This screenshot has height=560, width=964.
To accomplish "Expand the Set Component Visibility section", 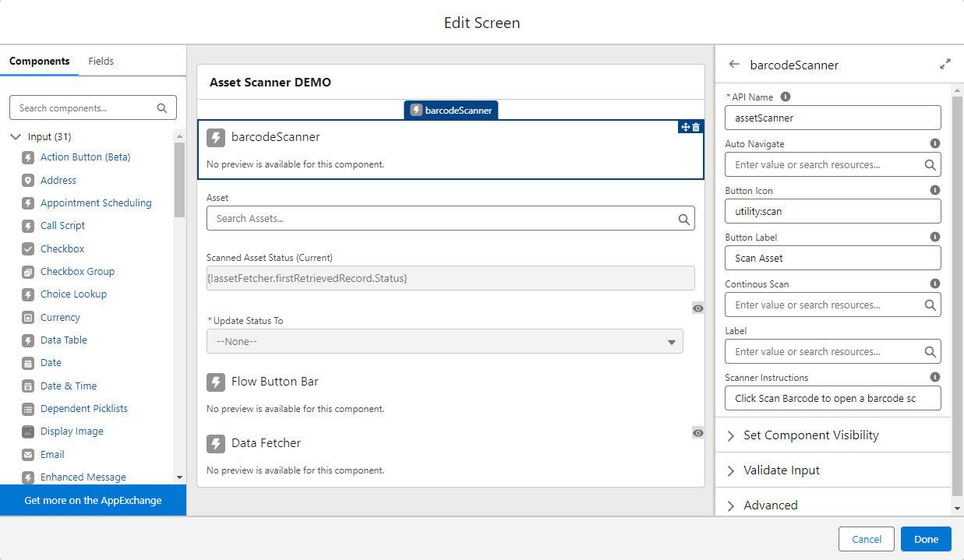I will 810,435.
